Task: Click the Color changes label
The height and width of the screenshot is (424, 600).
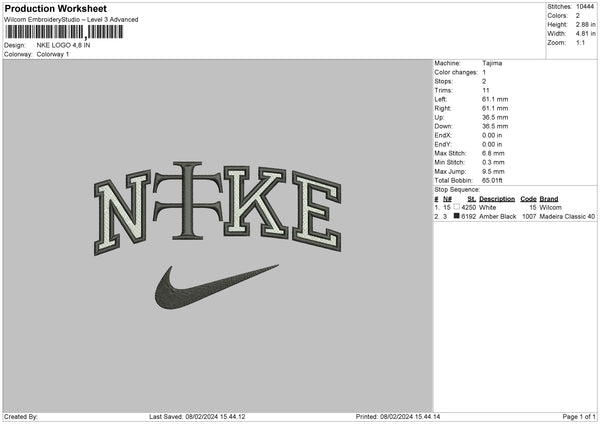Action: (x=456, y=72)
